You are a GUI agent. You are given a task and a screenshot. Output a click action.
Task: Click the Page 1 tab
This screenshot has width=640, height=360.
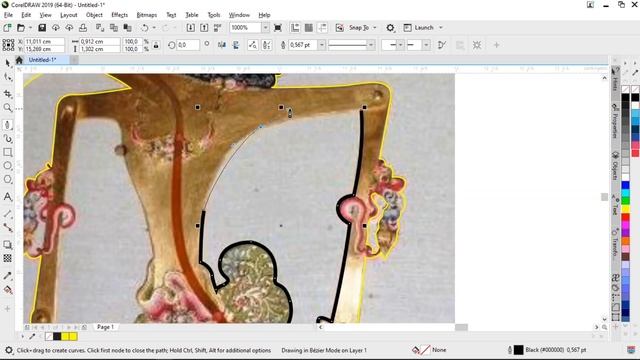106,327
